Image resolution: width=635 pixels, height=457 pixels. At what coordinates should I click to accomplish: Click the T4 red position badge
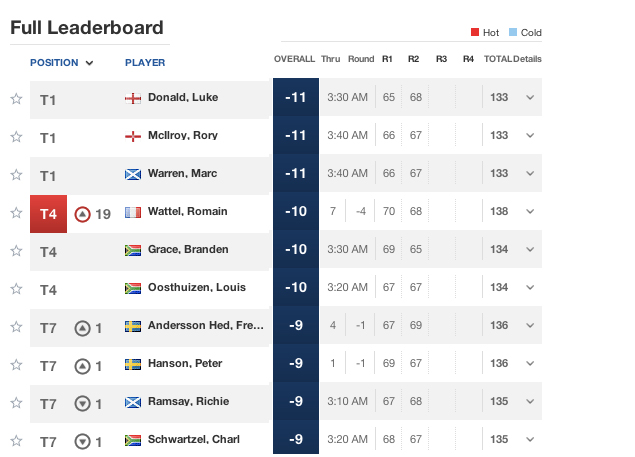point(48,213)
